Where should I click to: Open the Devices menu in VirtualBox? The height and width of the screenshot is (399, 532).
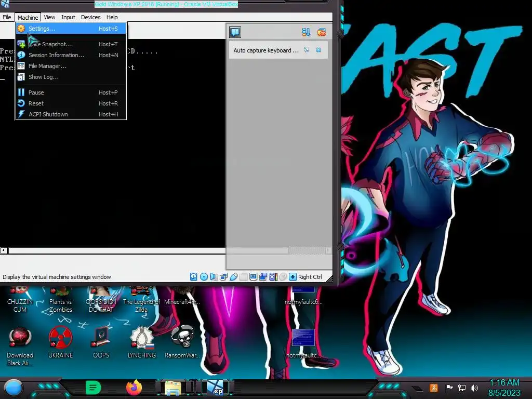[90, 17]
